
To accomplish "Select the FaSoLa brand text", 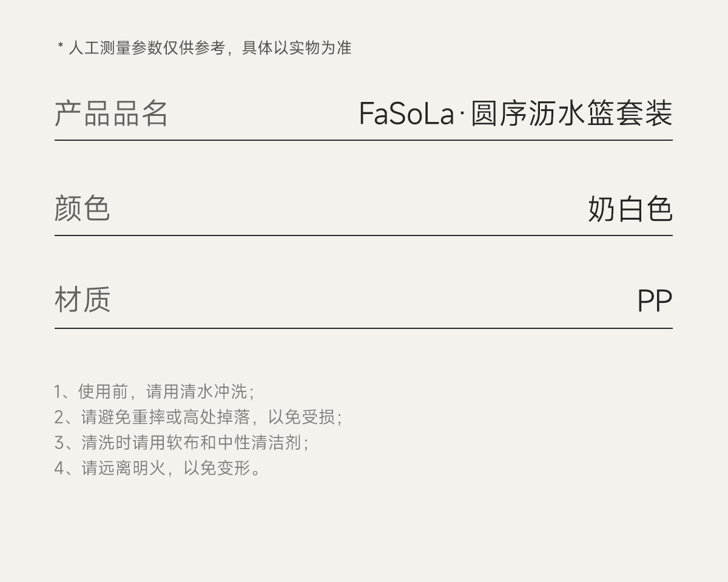I will pos(406,113).
